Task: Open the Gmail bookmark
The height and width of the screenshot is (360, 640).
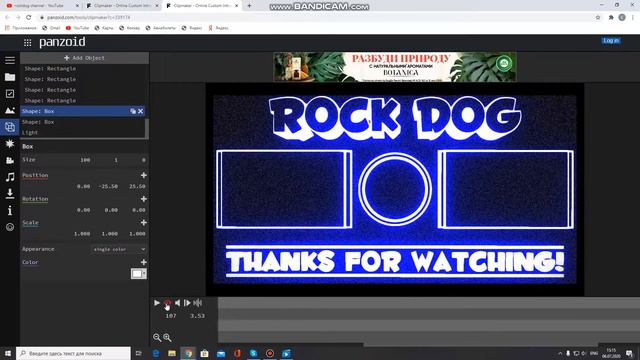Action: click(x=51, y=28)
